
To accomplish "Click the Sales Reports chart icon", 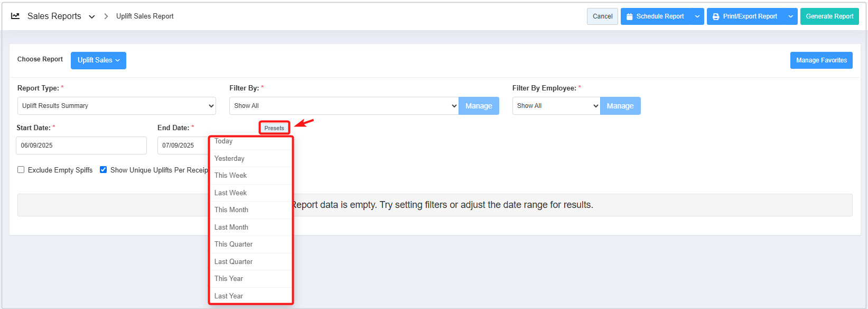I will click(15, 16).
